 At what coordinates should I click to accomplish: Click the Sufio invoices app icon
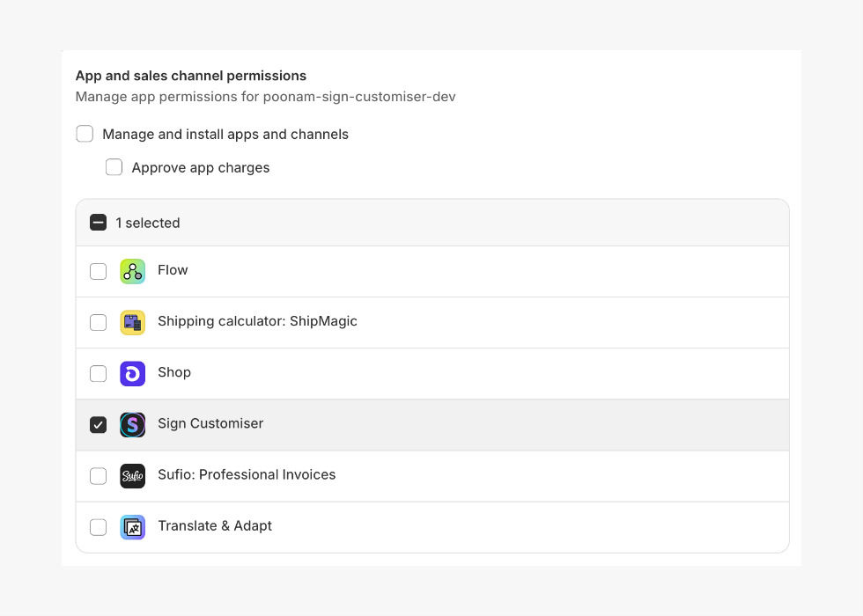[x=132, y=475]
